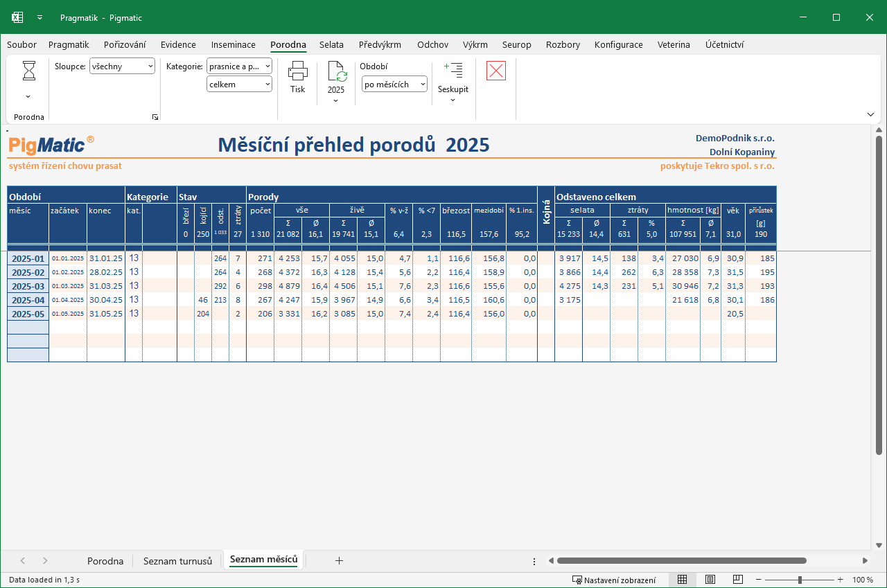Image resolution: width=887 pixels, height=588 pixels.
Task: Click Nastavení zobrazení in the status bar
Action: [x=614, y=580]
